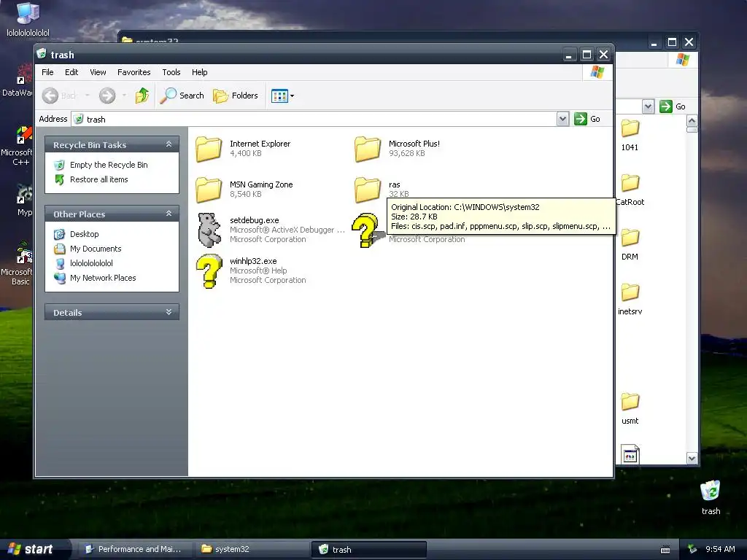Switch to system32 taskbar button
Screen dimensions: 747x560
coord(252,549)
